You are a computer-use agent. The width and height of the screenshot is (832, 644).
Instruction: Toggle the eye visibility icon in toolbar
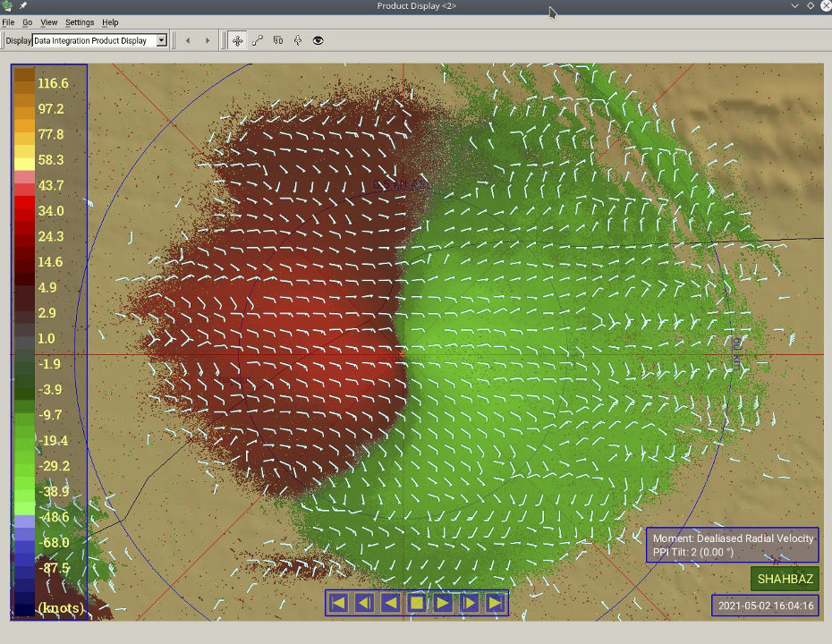click(x=318, y=40)
